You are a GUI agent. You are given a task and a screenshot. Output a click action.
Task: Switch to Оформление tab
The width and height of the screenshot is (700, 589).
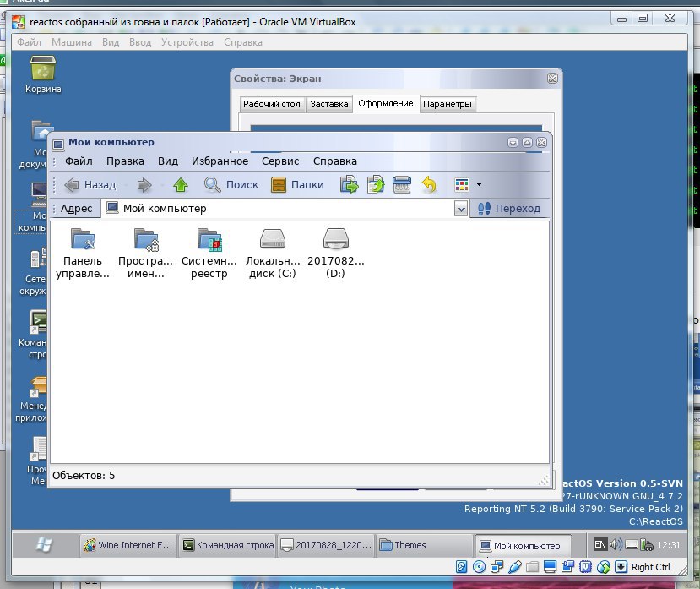(386, 104)
